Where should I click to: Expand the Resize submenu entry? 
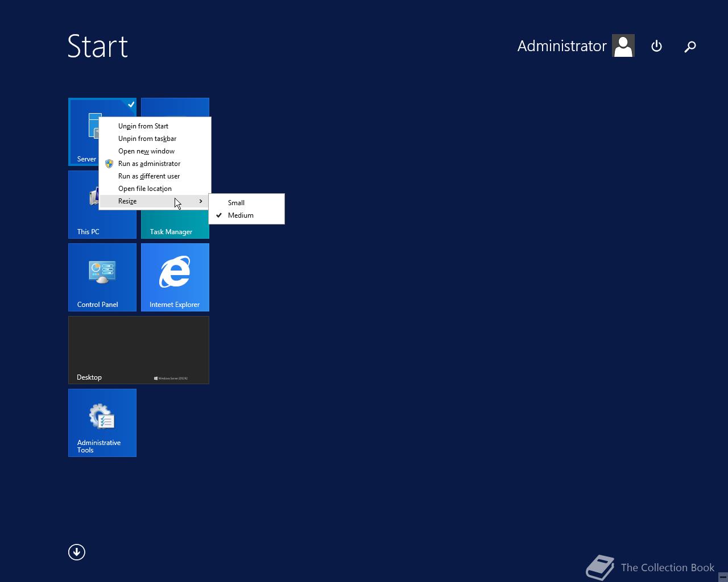(x=155, y=201)
